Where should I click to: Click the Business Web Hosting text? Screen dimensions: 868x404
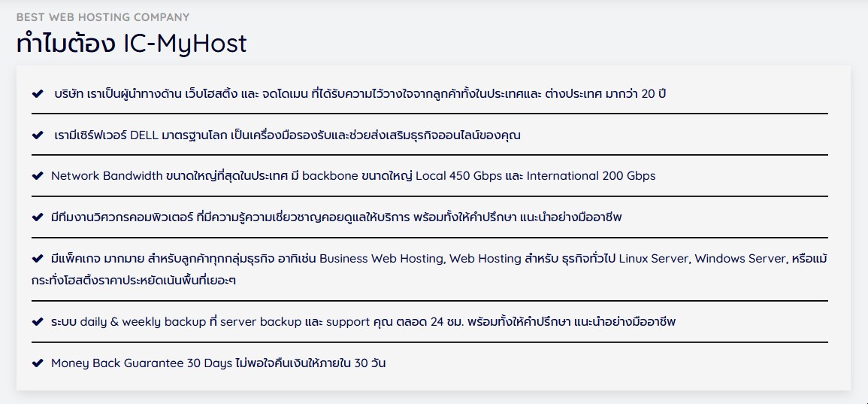[383, 259]
